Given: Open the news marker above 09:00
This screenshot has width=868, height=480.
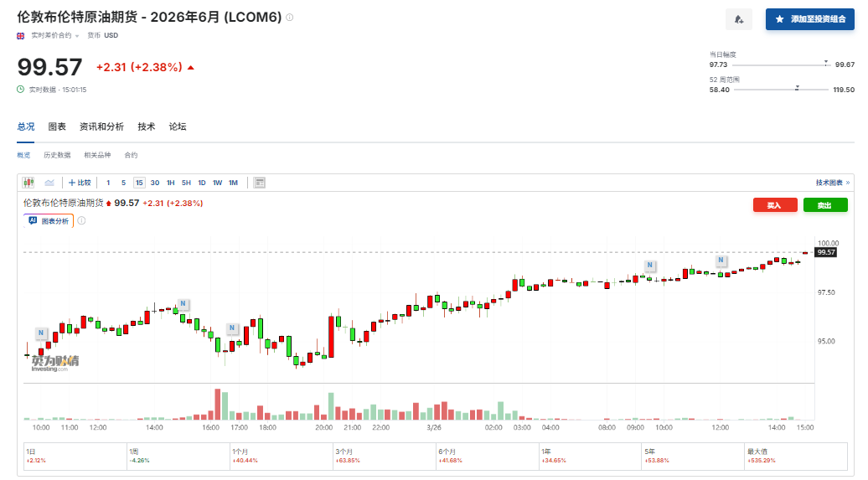Looking at the screenshot, I should (649, 266).
